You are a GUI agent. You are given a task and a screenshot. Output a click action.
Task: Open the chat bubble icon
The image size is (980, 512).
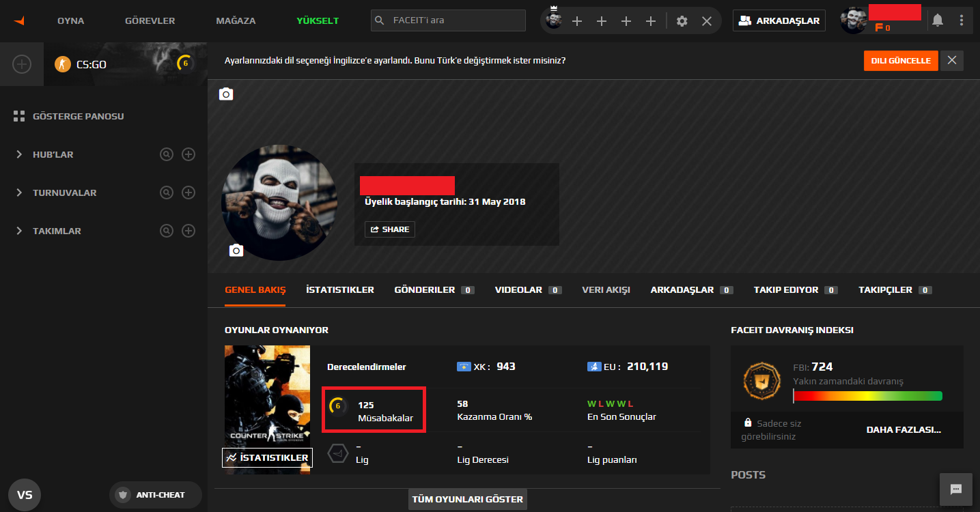pos(956,489)
